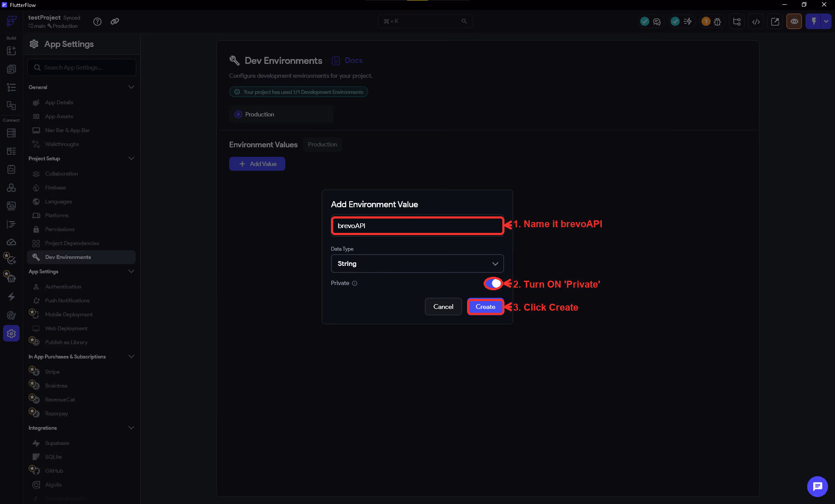Open the Data Type String dropdown
Screen dimensions: 835x504
point(417,264)
